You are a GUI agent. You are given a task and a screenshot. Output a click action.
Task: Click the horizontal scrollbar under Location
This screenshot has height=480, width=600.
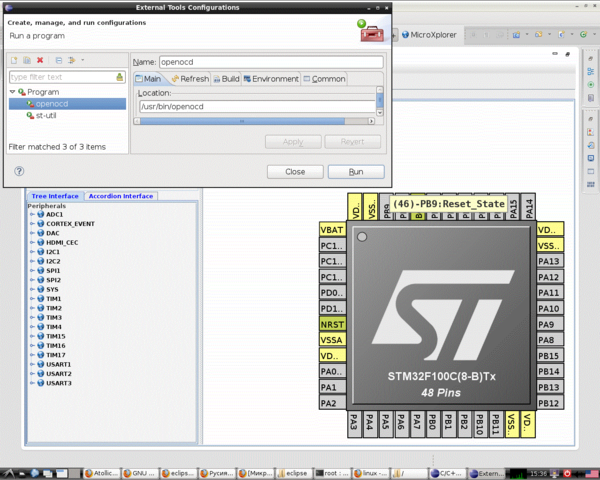coord(254,121)
